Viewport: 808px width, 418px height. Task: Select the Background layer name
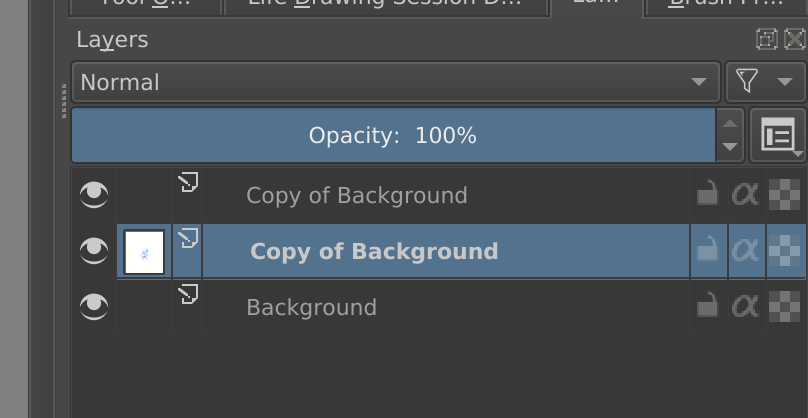(x=311, y=307)
